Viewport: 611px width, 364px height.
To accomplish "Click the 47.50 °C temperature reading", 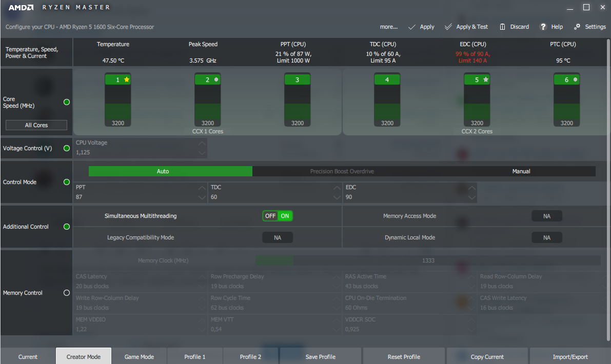I will tap(113, 60).
